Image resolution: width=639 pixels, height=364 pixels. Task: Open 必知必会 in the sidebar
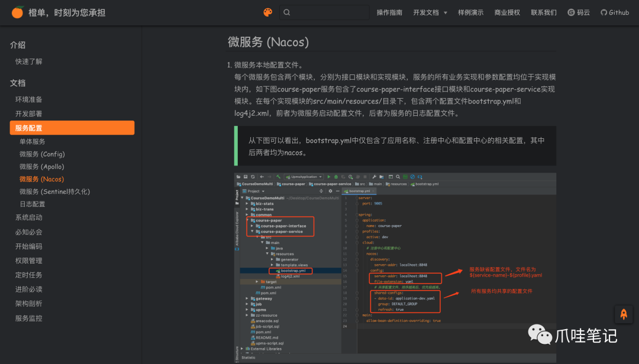pyautogui.click(x=29, y=232)
